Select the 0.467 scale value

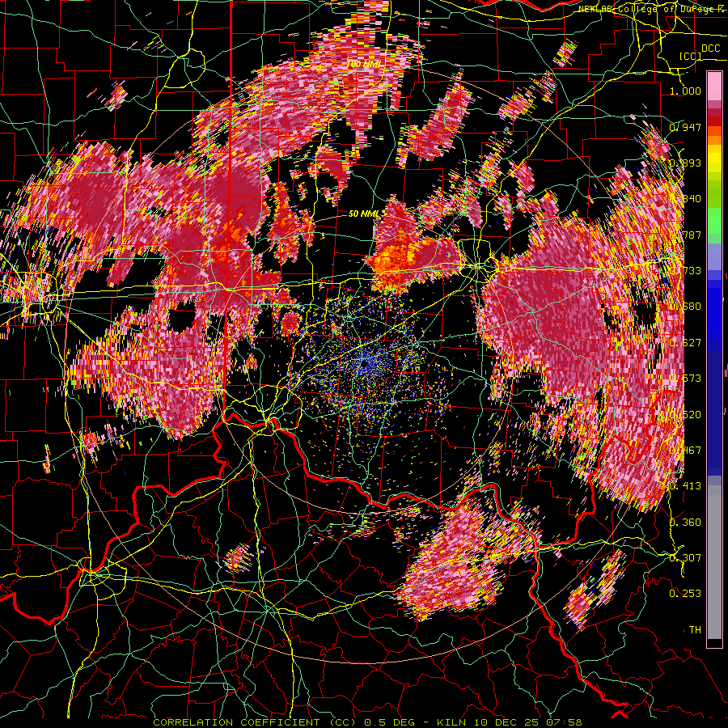click(685, 451)
